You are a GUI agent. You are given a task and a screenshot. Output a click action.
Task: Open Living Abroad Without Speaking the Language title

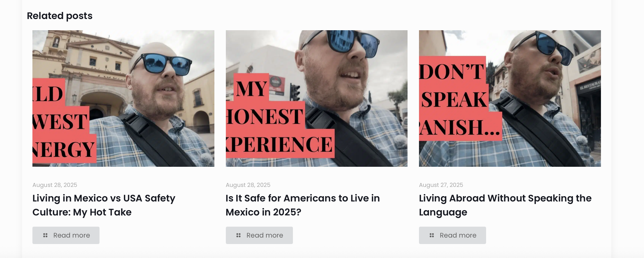pos(505,205)
